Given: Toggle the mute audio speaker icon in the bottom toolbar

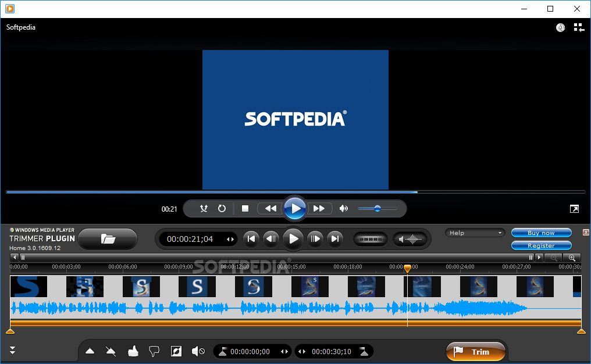Looking at the screenshot, I should coord(198,351).
